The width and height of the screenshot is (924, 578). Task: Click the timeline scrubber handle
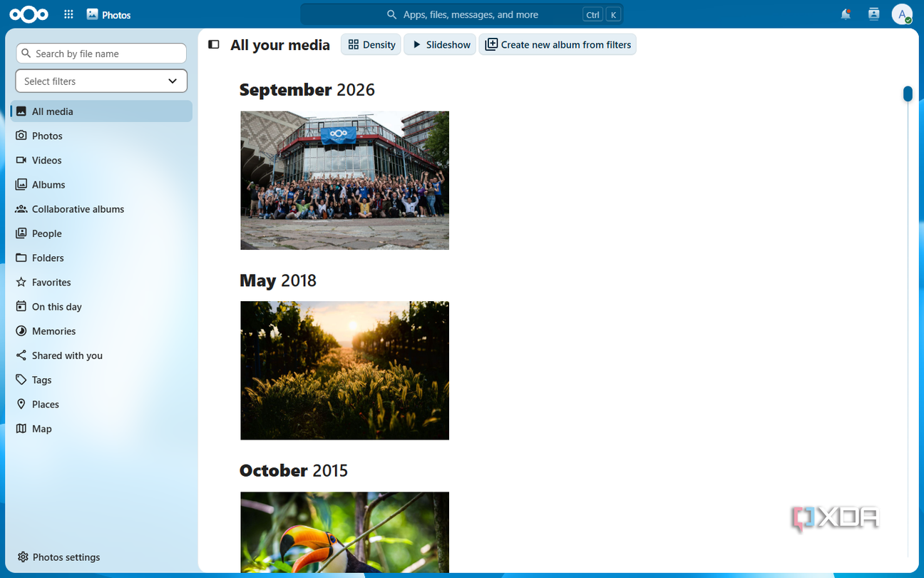[908, 93]
